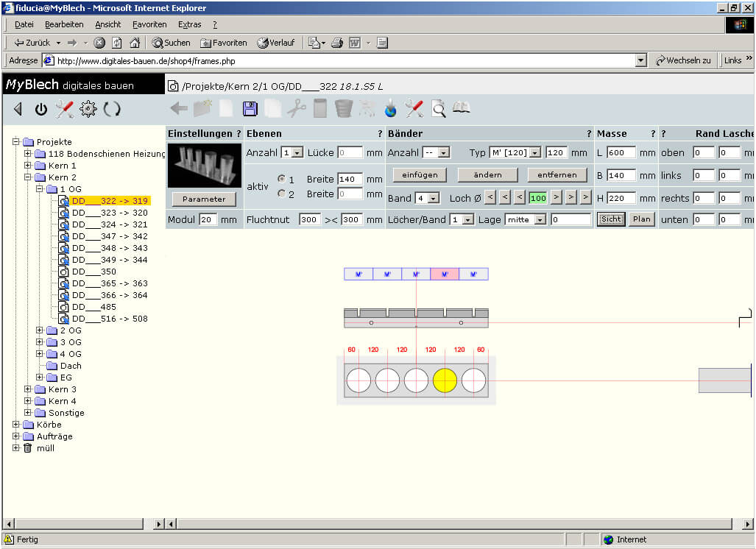756x549 pixels.
Task: Select radio button for active layer 1
Action: pos(281,180)
